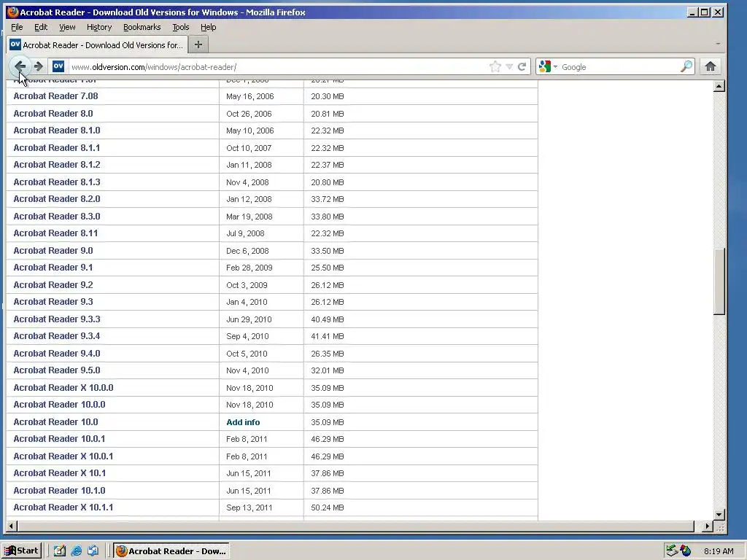Click the 8:19 AM system clock
Viewport: 747px width, 560px height.
point(719,551)
